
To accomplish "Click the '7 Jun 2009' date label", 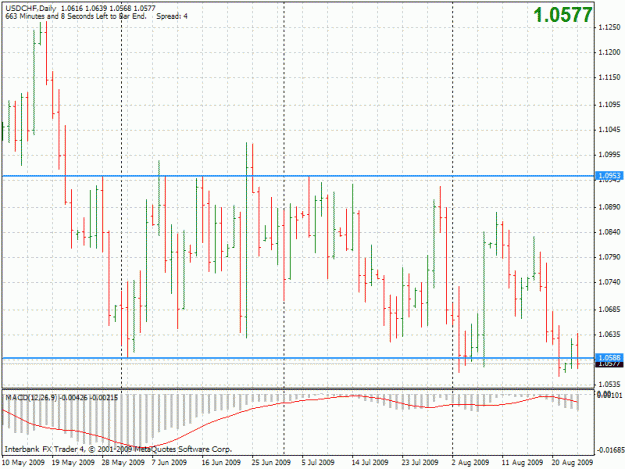I will tap(169, 462).
